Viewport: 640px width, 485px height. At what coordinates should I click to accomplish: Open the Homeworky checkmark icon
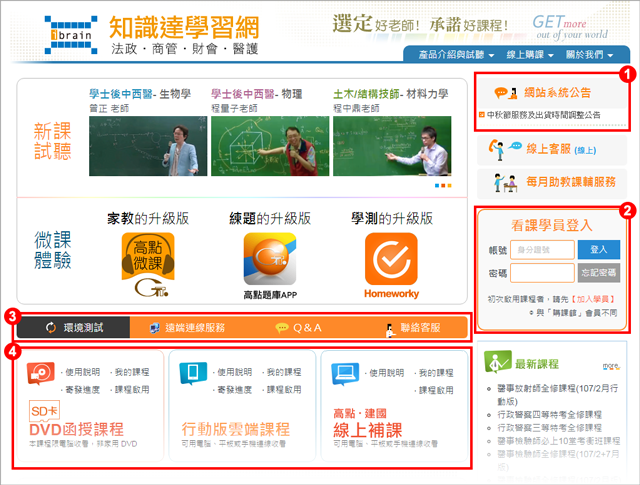pyautogui.click(x=391, y=259)
